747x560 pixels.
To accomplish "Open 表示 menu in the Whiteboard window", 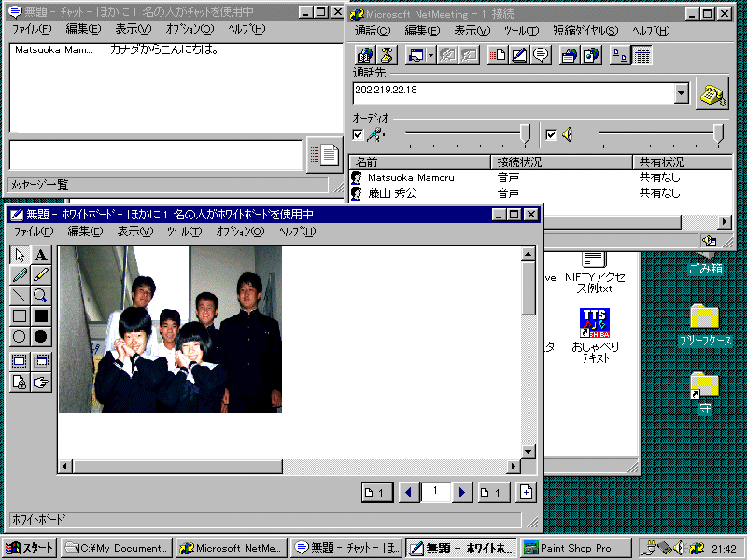I will point(135,231).
